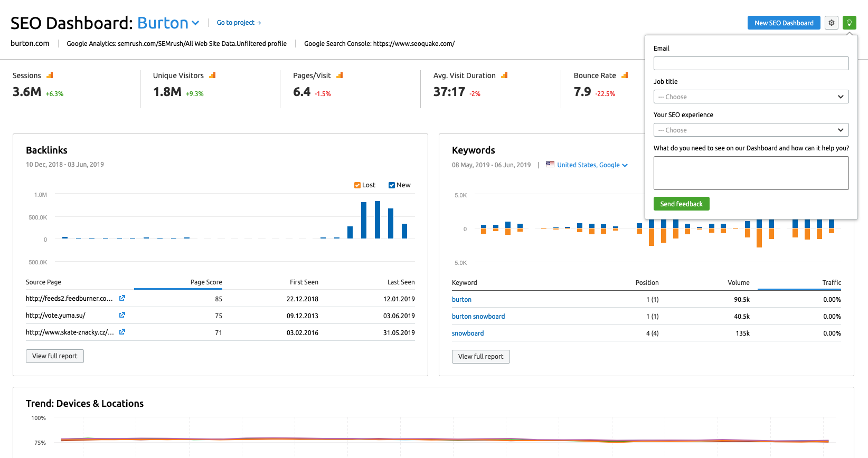Click the New SEO Dashboard button
The image size is (868, 458).
784,23
